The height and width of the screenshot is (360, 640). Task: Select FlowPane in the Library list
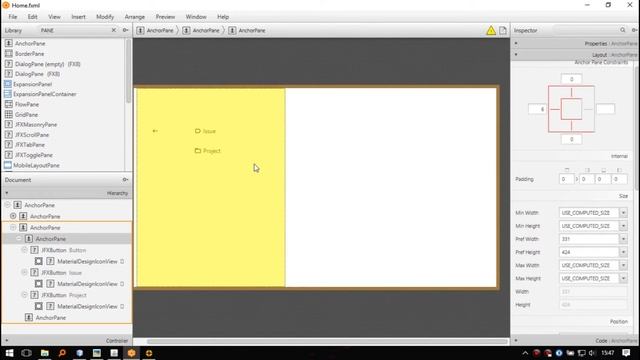(27, 104)
